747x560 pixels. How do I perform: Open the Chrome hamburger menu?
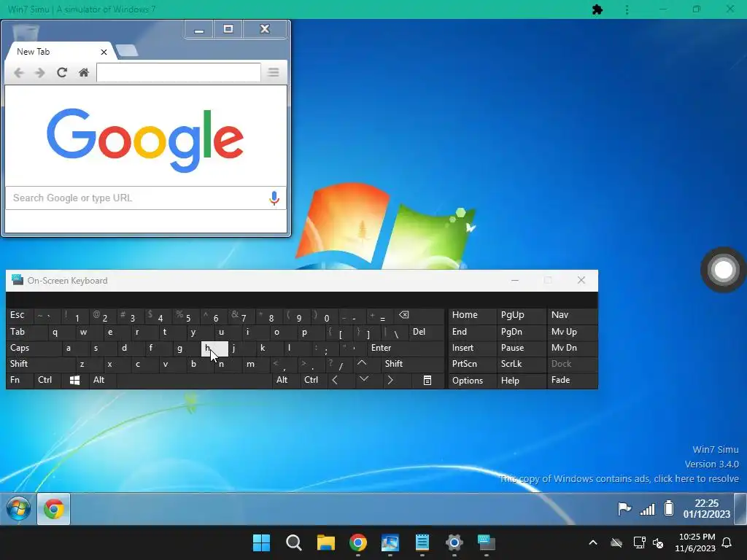coord(274,72)
